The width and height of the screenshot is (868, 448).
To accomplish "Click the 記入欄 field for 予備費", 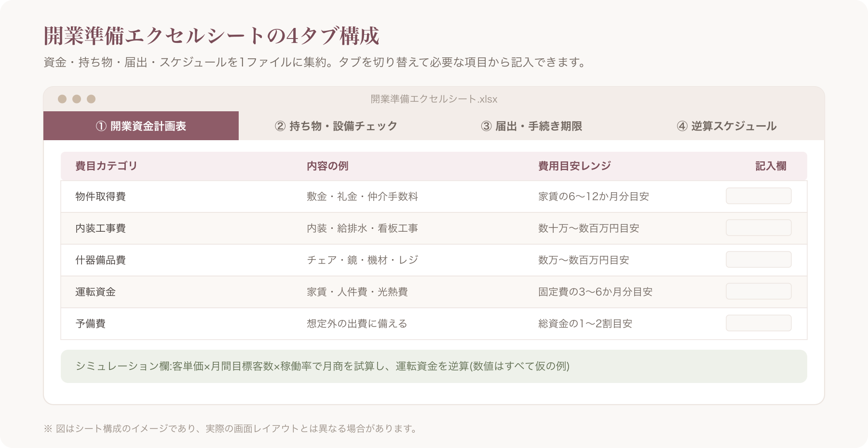I will pyautogui.click(x=759, y=323).
